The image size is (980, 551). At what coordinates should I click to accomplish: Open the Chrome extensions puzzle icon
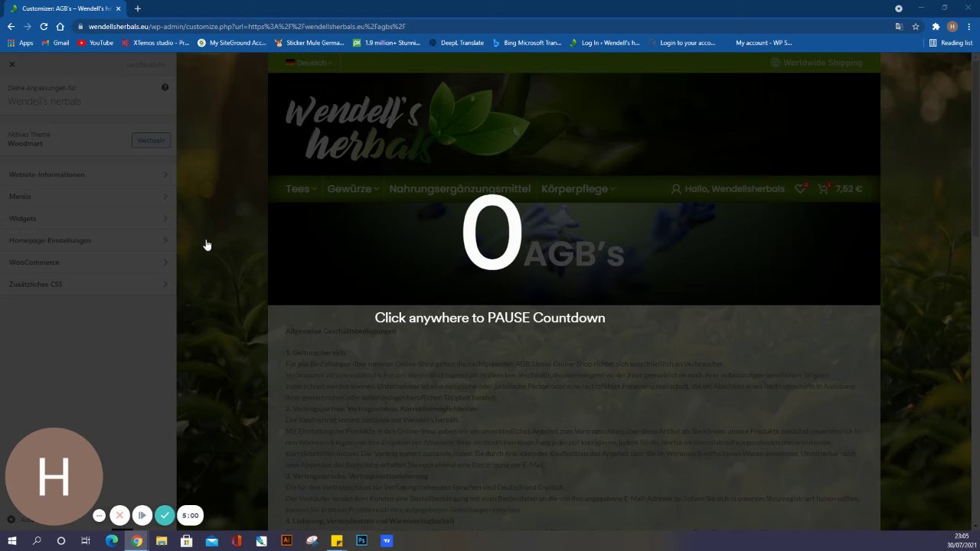pos(936,26)
